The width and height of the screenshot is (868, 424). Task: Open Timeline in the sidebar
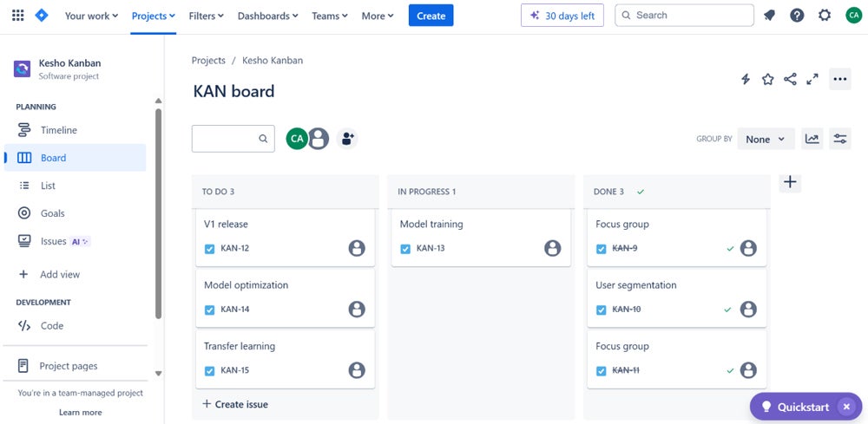(75, 130)
